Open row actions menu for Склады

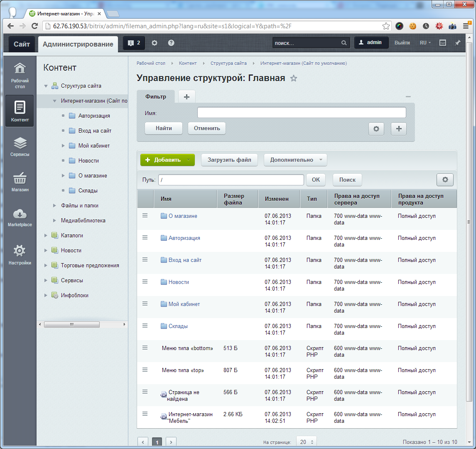click(x=145, y=326)
